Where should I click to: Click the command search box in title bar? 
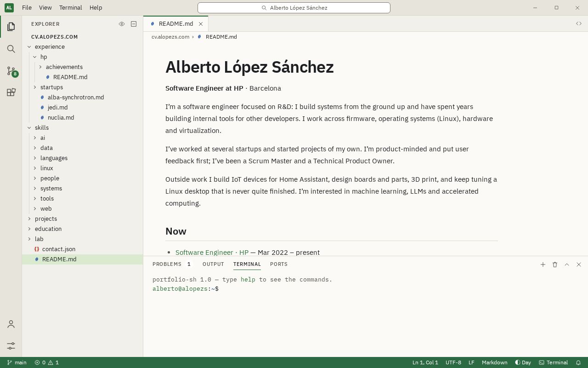click(x=294, y=8)
